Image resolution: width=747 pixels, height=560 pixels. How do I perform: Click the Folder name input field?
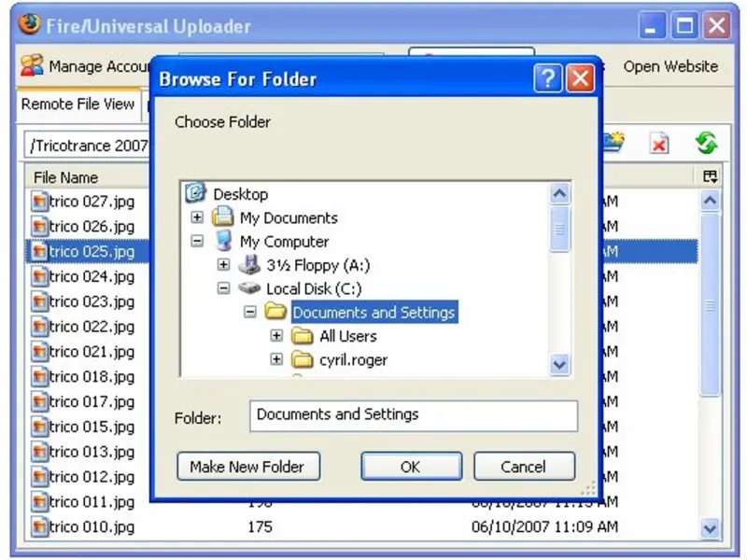click(x=414, y=415)
